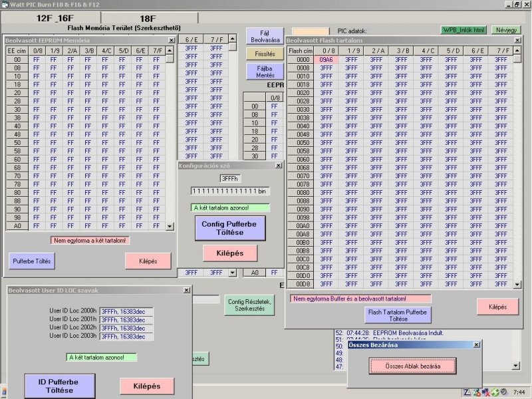Click log entry 52 EEPROM Beolvasása Indult
This screenshot has width=532, height=399.
point(389,333)
